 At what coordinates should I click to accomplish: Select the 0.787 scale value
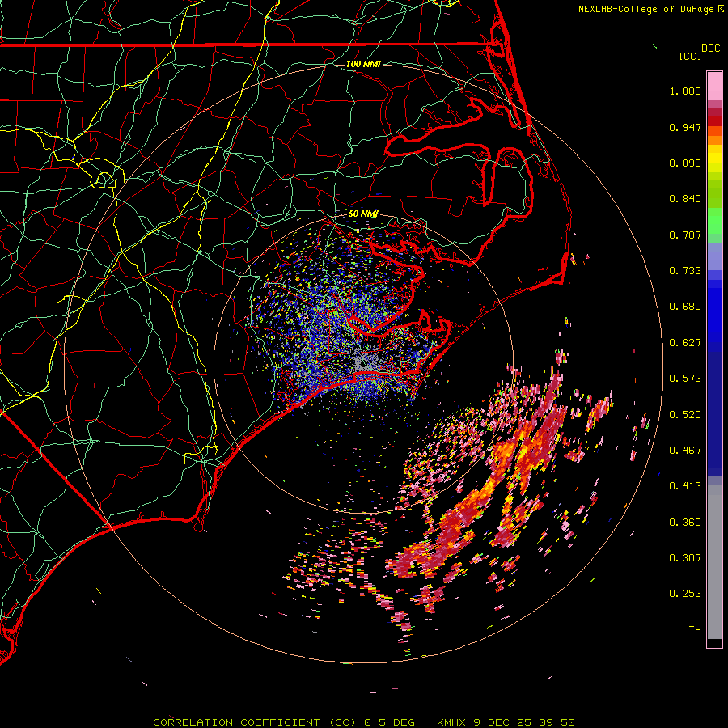(685, 235)
